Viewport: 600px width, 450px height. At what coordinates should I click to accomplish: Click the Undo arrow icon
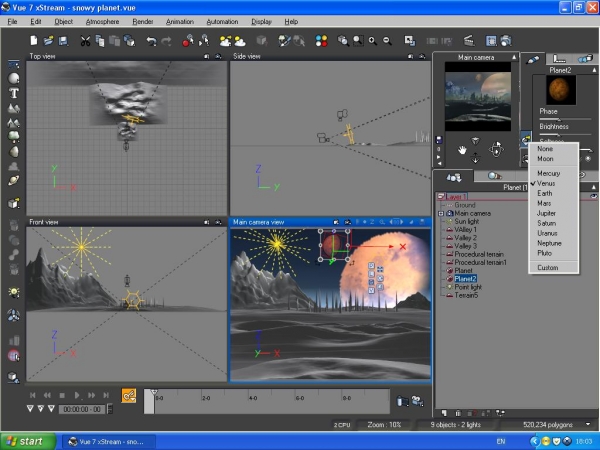[x=152, y=41]
